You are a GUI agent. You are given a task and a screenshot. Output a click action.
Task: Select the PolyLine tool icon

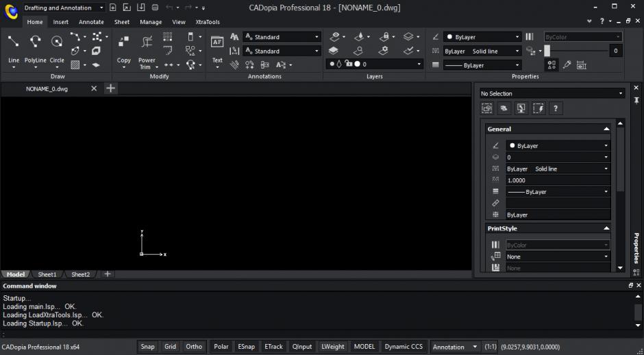tap(36, 41)
